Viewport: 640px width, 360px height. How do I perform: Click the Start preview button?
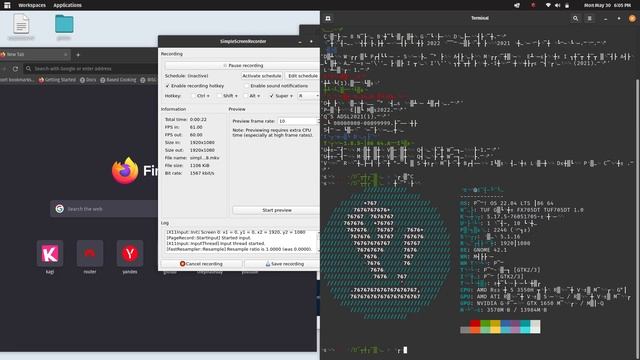(276, 210)
